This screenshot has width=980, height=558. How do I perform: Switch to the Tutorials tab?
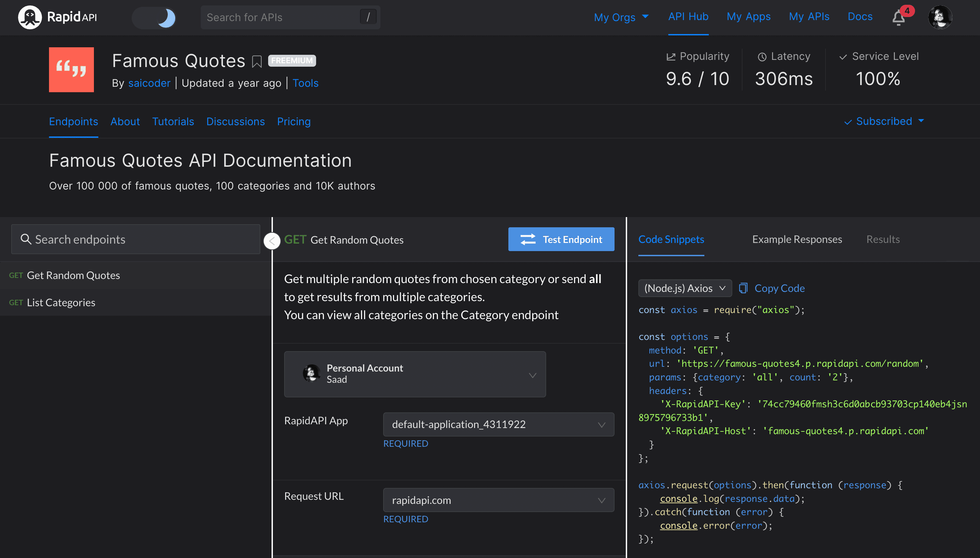click(x=173, y=121)
